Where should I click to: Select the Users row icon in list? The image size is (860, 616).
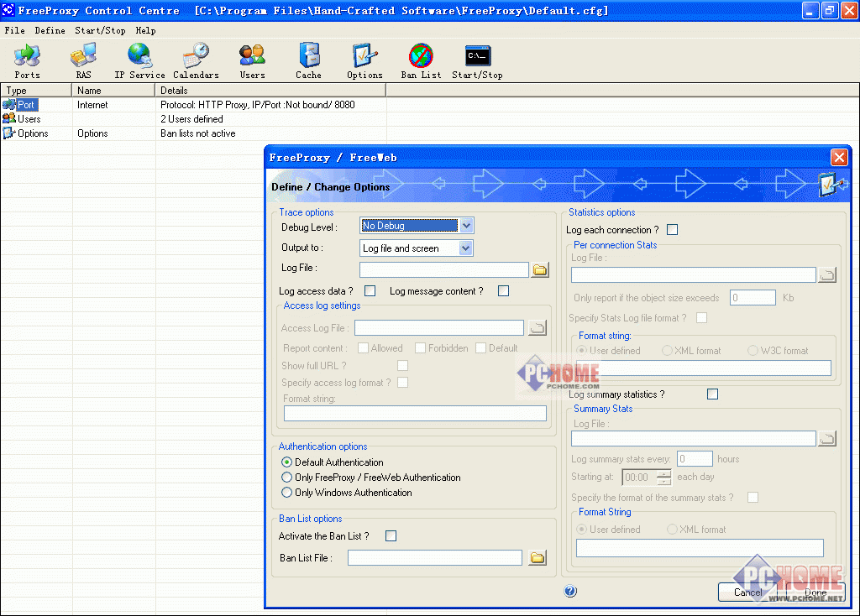tap(8, 118)
